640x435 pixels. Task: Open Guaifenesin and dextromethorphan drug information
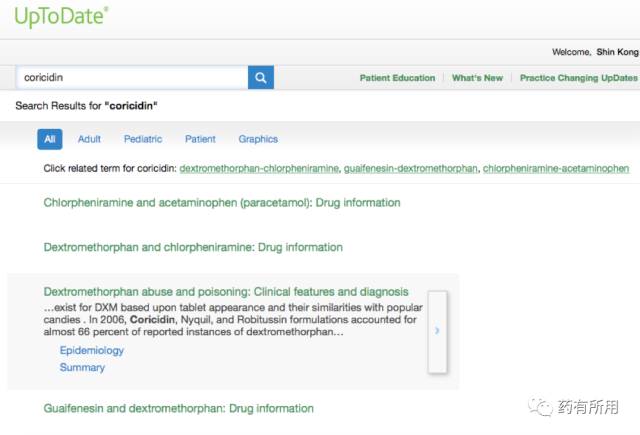pos(179,408)
